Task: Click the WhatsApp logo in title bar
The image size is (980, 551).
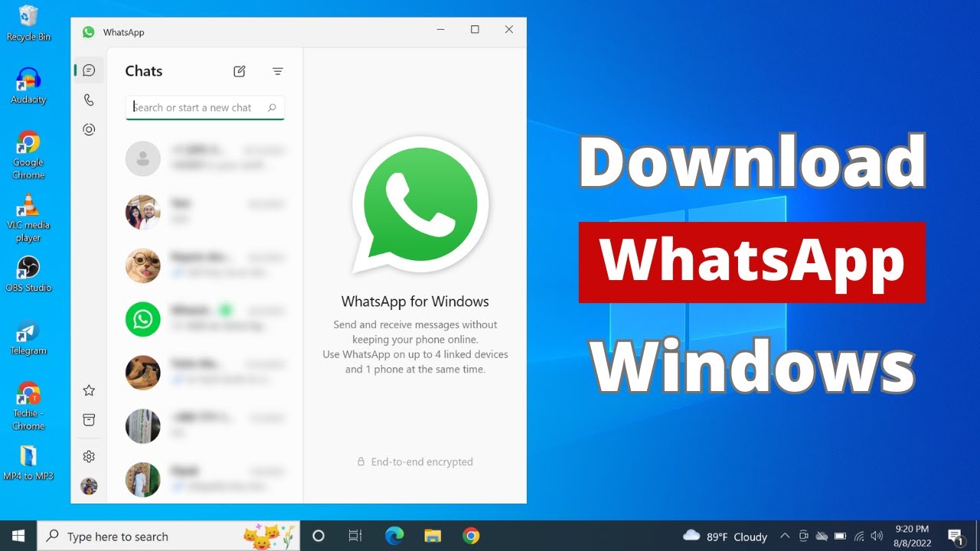Action: [x=89, y=32]
